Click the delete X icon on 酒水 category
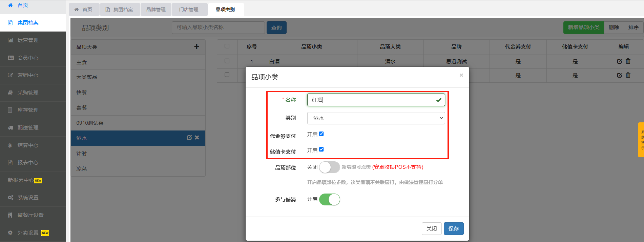The width and height of the screenshot is (644, 242). point(197,138)
